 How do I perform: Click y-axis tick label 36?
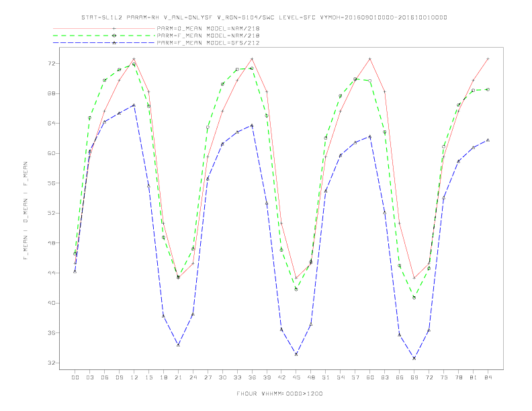point(52,333)
